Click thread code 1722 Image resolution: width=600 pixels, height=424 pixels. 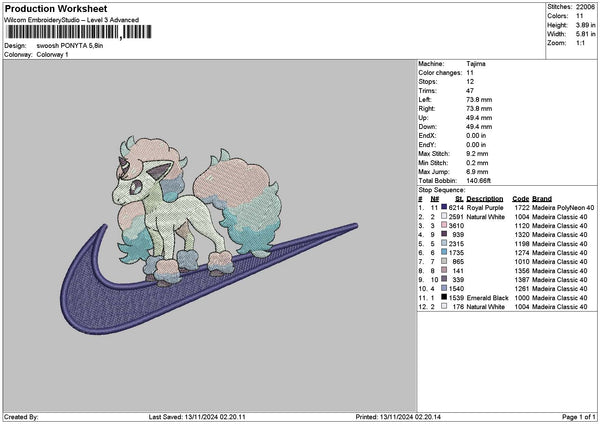coord(522,207)
